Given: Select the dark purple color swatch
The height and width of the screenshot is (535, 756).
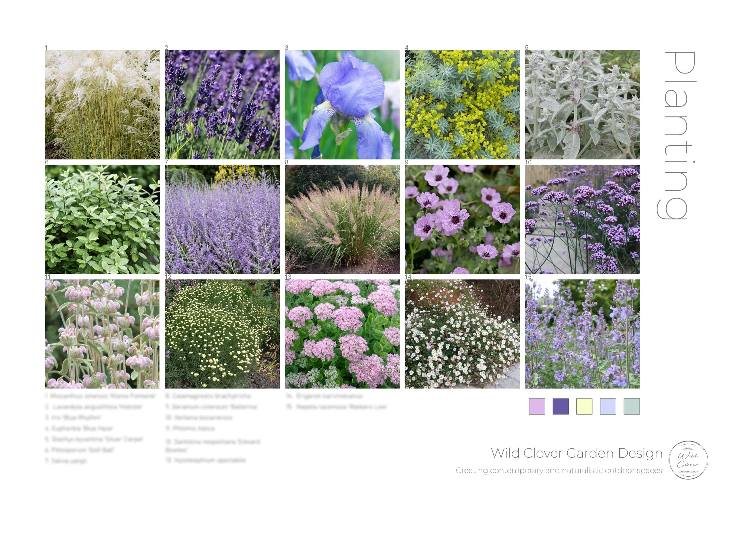Looking at the screenshot, I should click(x=560, y=406).
